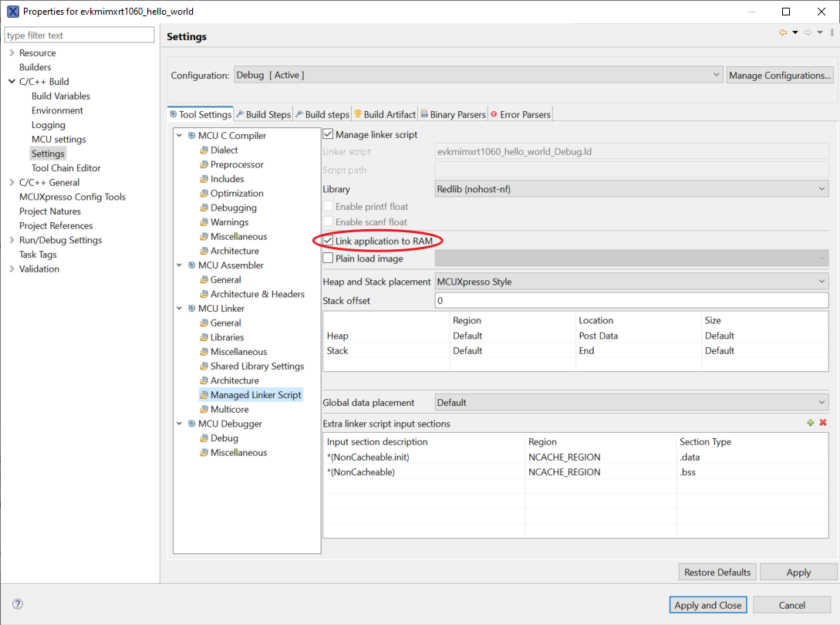This screenshot has width=840, height=625.
Task: Click the back navigation arrow icon
Action: tap(783, 32)
